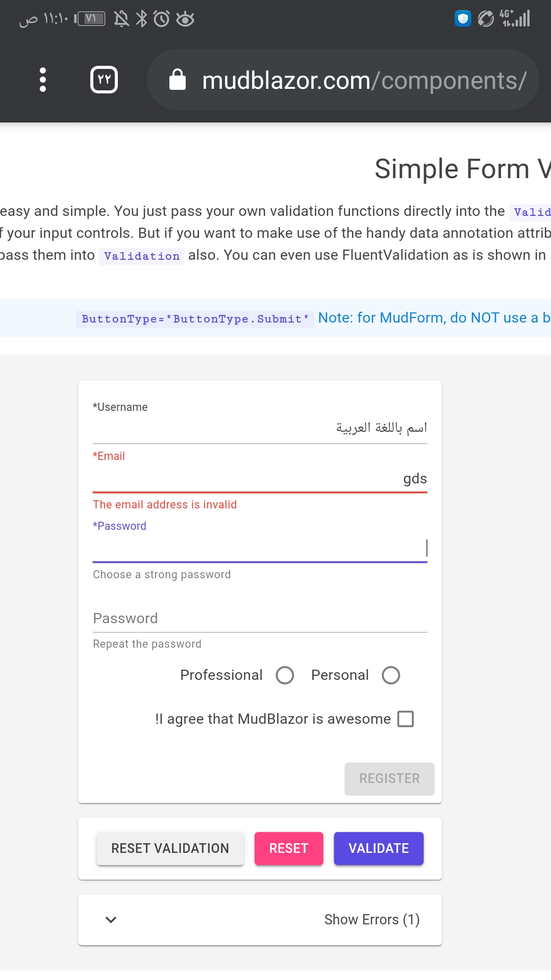
Task: Click the muted notifications icon
Action: coord(121,19)
